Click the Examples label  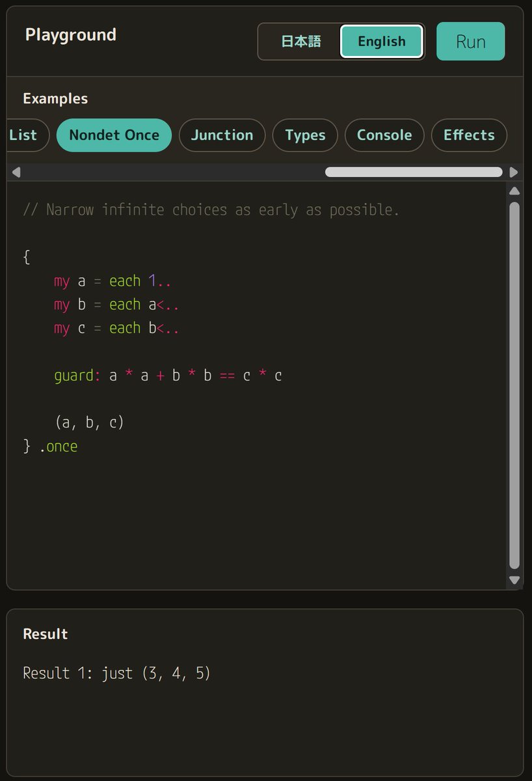(55, 99)
